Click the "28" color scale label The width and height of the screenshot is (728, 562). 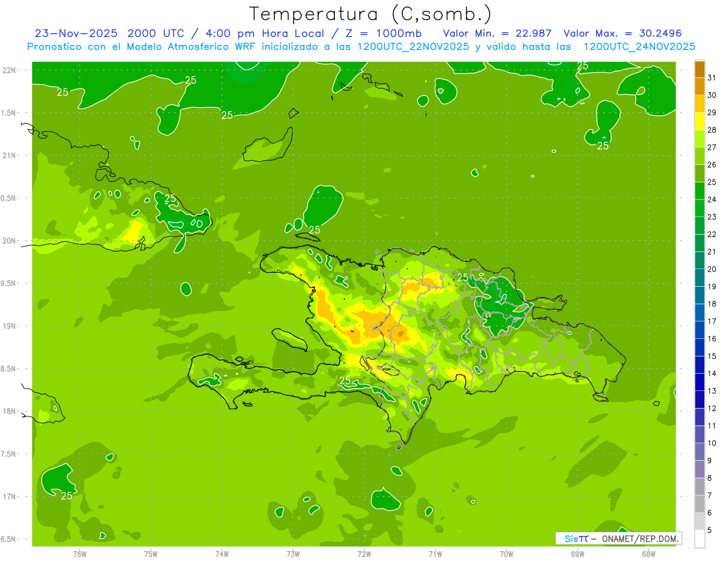[712, 130]
